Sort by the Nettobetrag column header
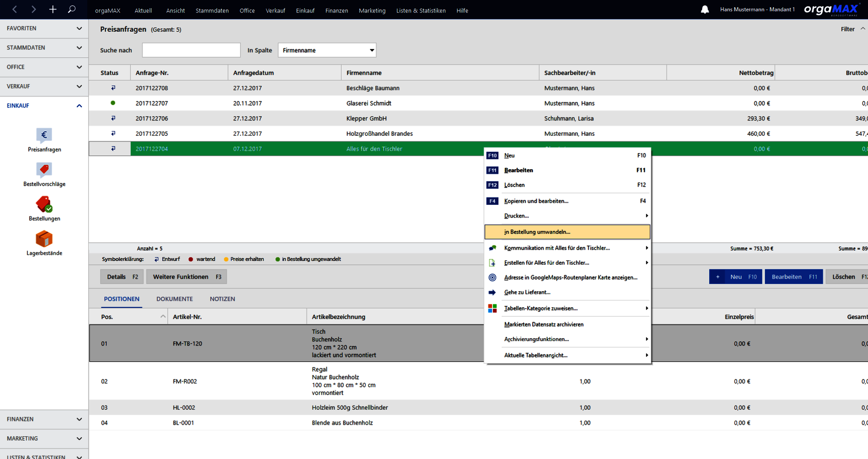The image size is (868, 459). point(721,73)
